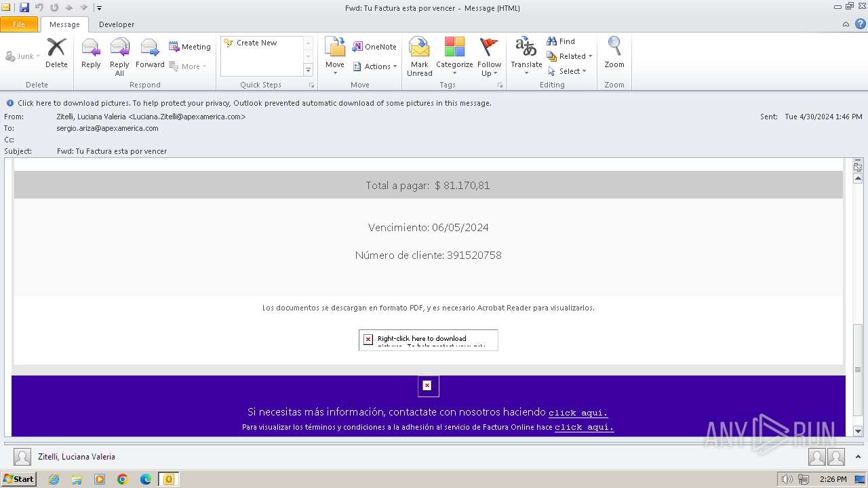Open the Related dropdown
This screenshot has height=488, width=868.
coord(570,56)
